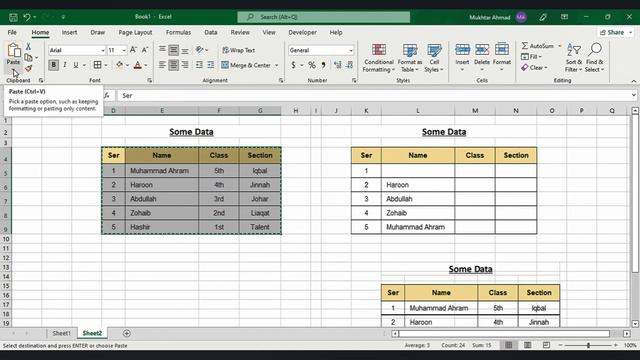
Task: Apply Percent Style
Action: [312, 65]
